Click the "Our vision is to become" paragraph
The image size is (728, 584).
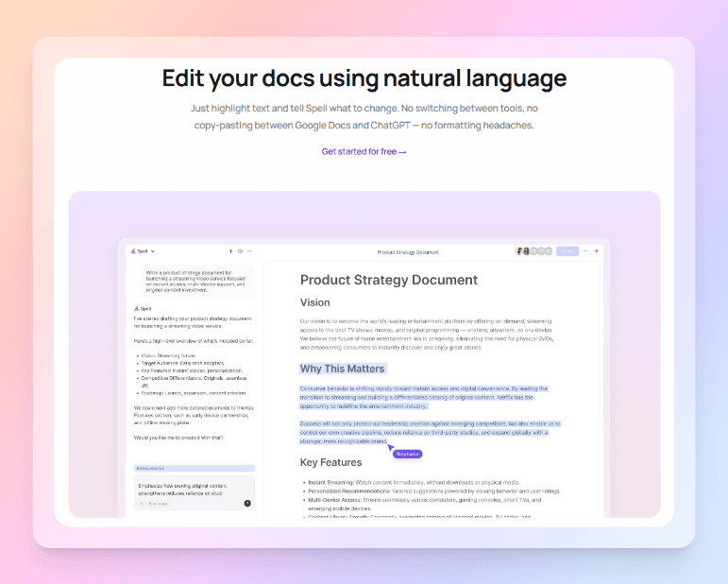click(x=427, y=334)
